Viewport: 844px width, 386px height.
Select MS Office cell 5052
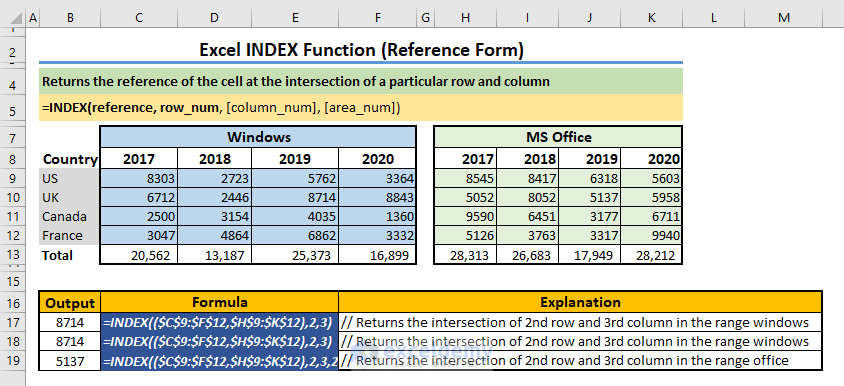point(466,198)
